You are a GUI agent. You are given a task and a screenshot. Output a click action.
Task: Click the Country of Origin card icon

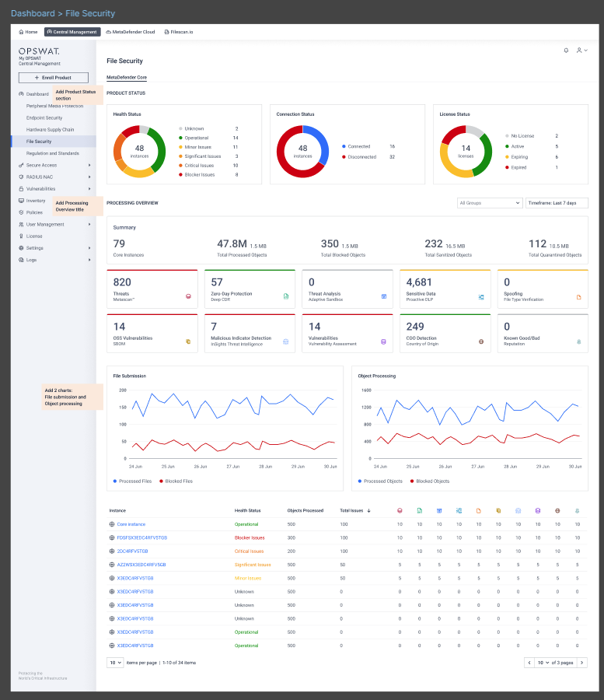481,341
